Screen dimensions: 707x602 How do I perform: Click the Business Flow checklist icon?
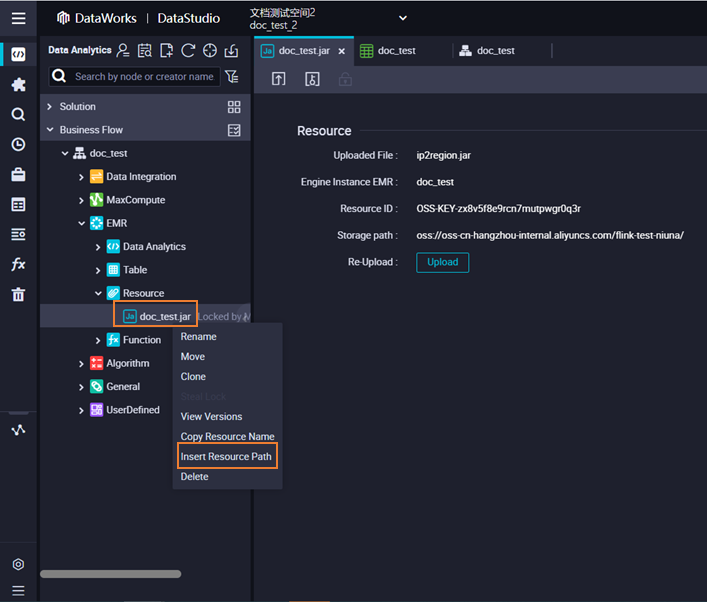pos(234,130)
